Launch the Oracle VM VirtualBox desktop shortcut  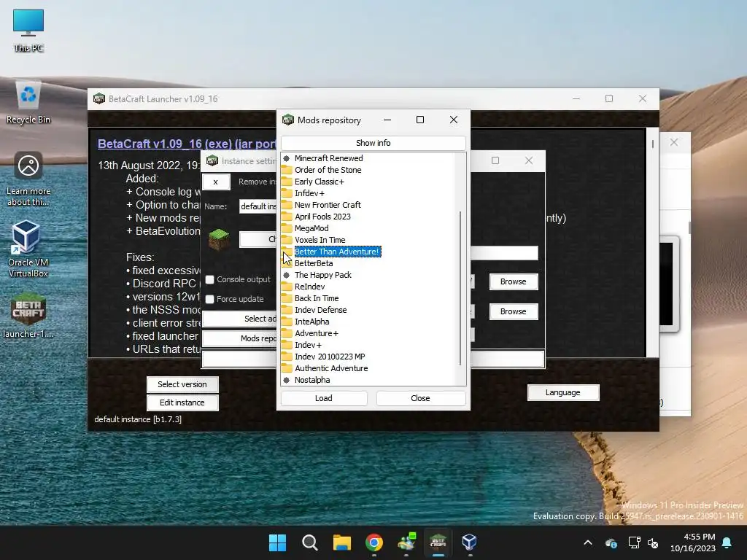click(x=28, y=249)
